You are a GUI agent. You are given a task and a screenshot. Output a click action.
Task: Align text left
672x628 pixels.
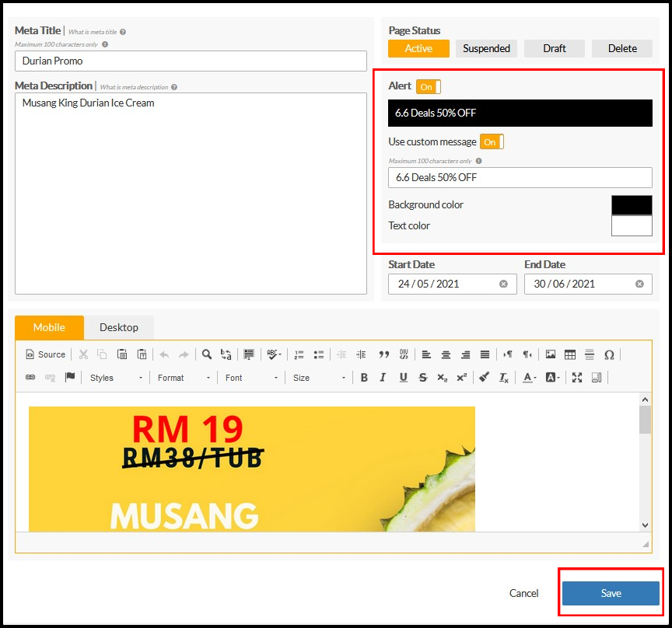[x=426, y=354]
